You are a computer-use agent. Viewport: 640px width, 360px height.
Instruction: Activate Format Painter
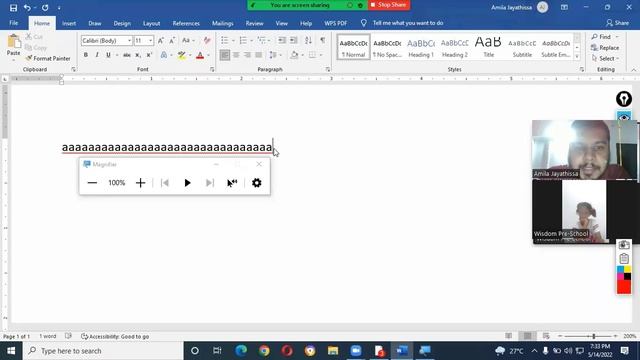click(48, 58)
